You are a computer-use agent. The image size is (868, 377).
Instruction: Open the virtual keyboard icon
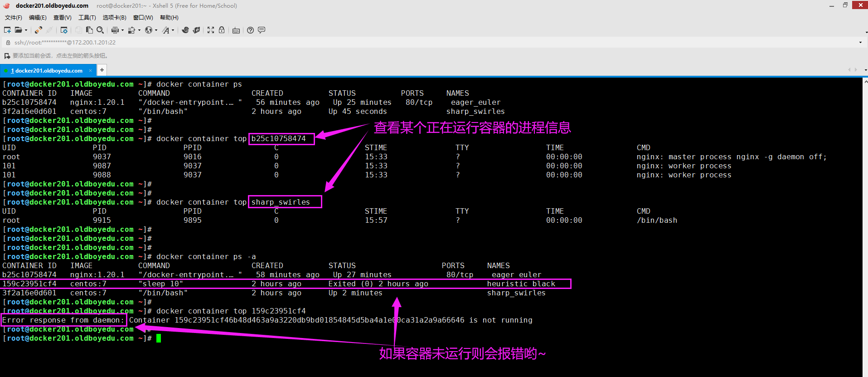click(236, 30)
